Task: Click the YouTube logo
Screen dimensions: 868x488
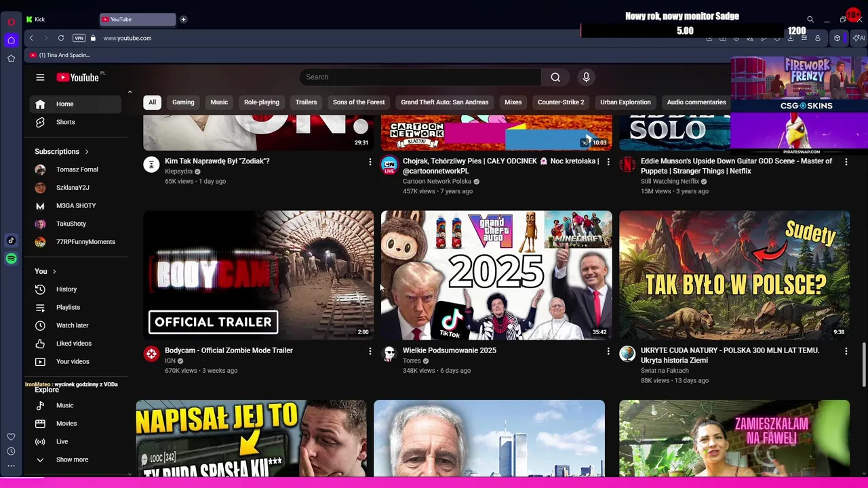Action: tap(78, 77)
